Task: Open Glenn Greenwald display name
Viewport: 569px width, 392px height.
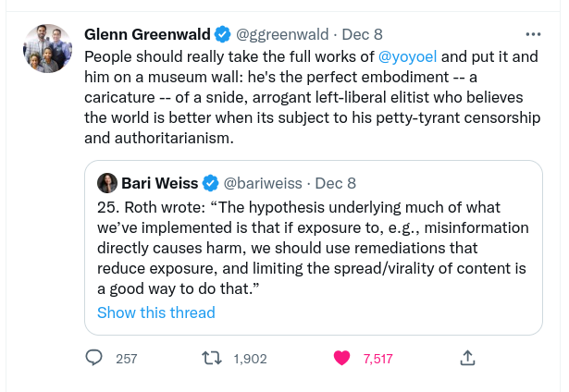Action: click(146, 35)
